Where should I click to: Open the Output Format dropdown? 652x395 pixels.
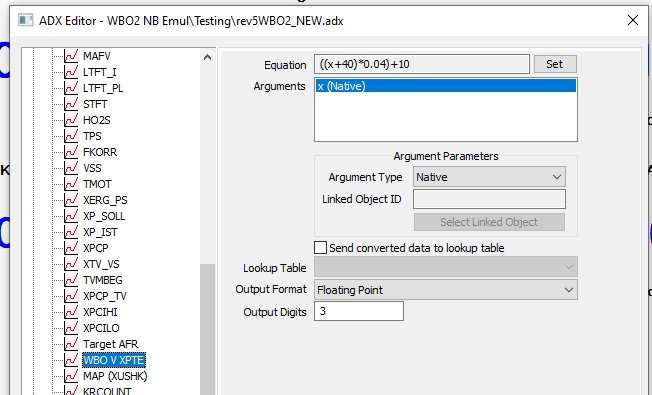(446, 290)
